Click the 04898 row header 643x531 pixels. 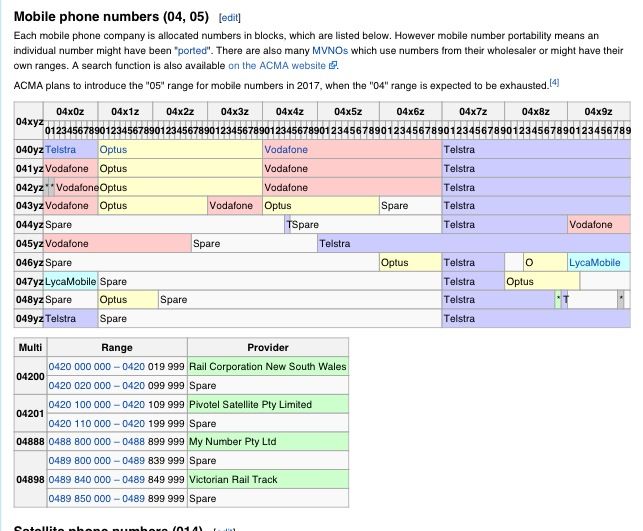pyautogui.click(x=31, y=479)
